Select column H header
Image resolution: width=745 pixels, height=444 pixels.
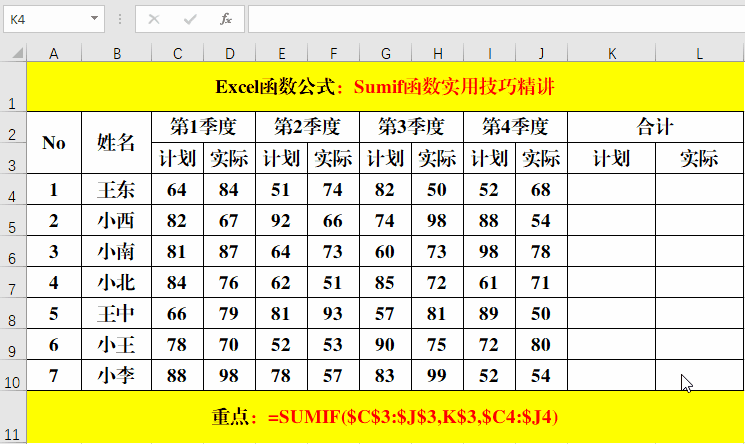point(438,53)
